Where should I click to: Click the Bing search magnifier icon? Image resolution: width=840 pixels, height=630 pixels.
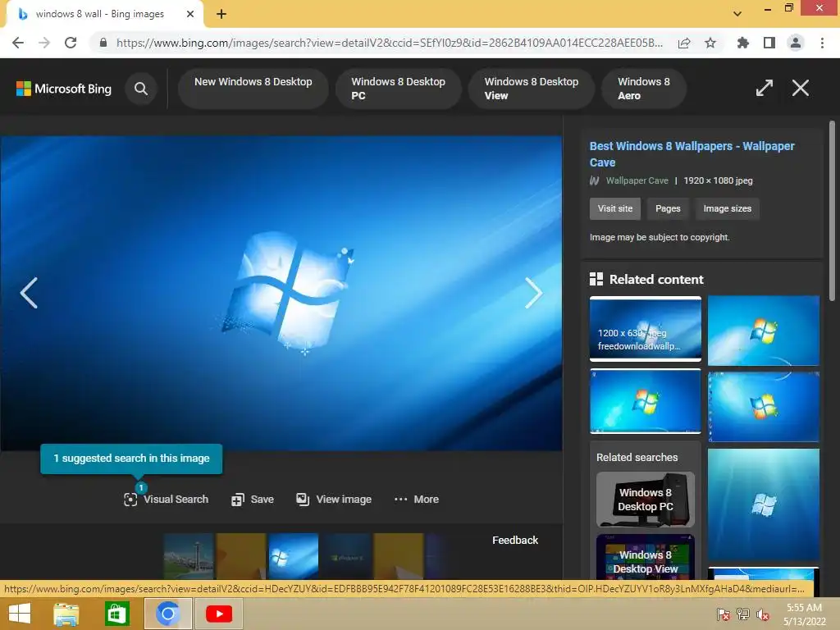(x=141, y=89)
